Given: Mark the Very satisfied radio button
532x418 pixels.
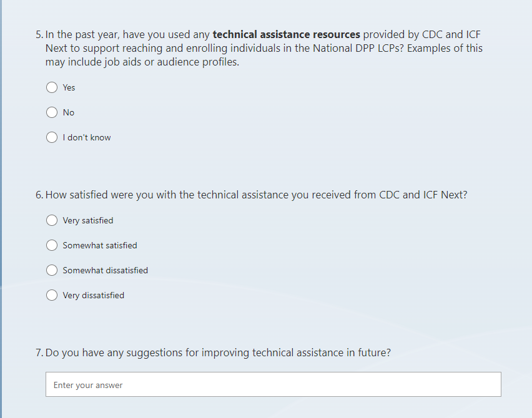Looking at the screenshot, I should [x=52, y=220].
